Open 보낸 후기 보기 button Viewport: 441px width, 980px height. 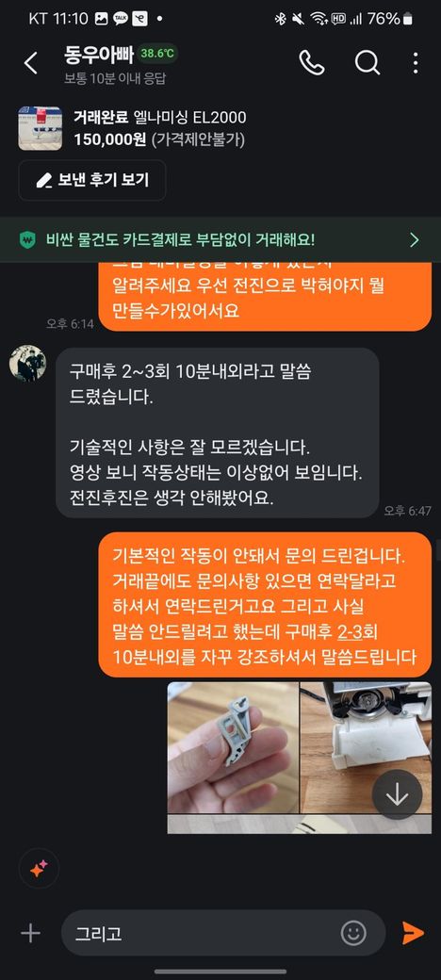click(92, 181)
